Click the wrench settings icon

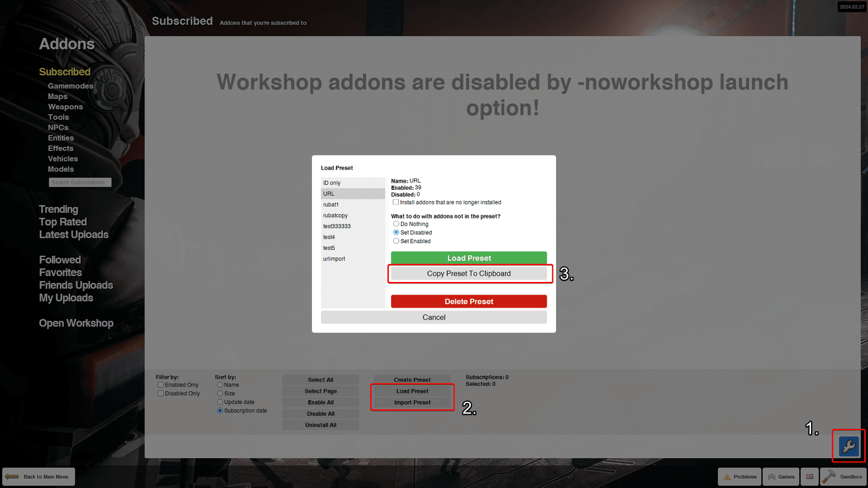pyautogui.click(x=849, y=446)
